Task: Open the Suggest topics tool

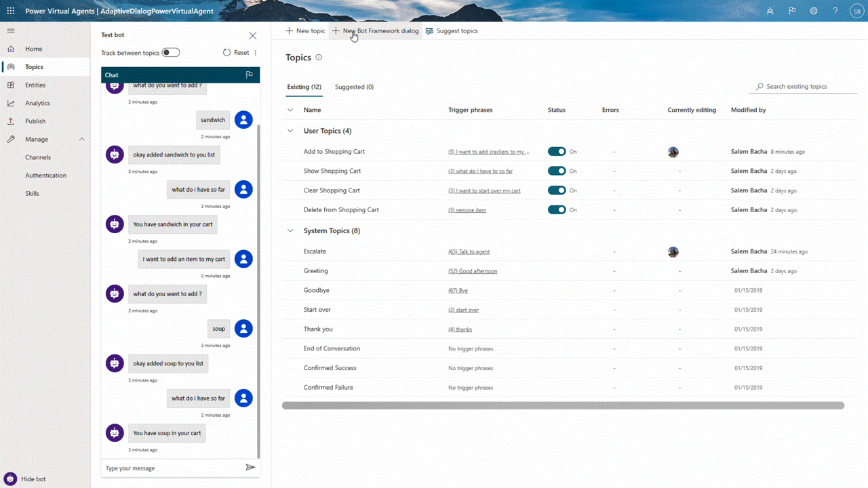Action: point(452,30)
